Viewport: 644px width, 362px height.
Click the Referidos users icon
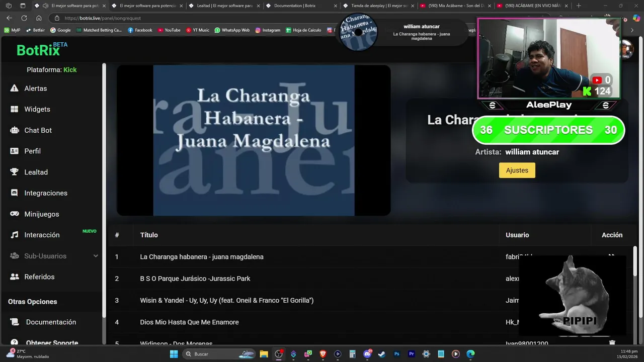pyautogui.click(x=15, y=277)
